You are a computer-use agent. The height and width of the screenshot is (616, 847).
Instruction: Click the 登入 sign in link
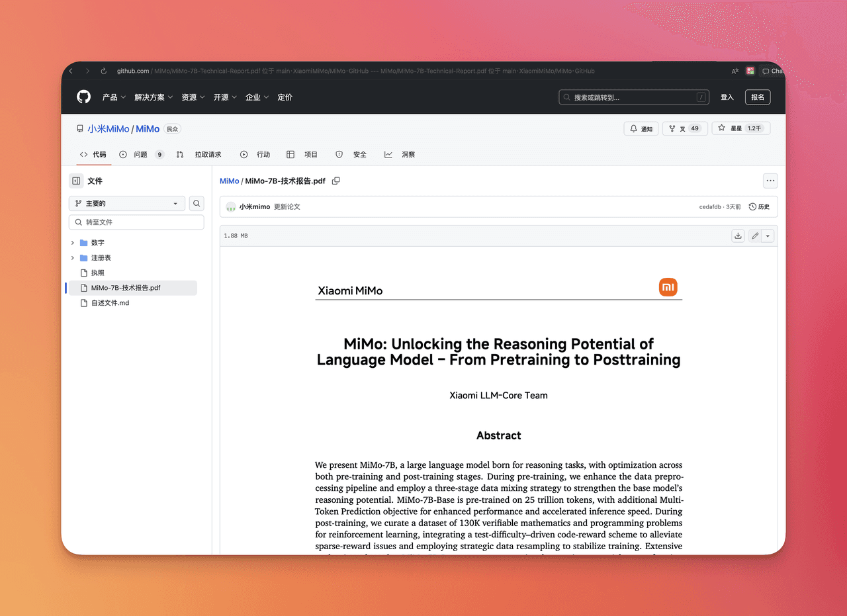(x=727, y=97)
